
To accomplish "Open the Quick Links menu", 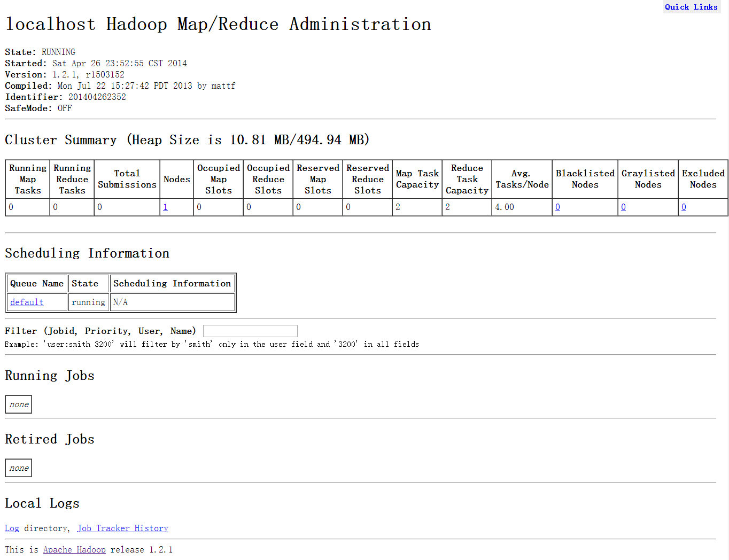I will pos(691,7).
